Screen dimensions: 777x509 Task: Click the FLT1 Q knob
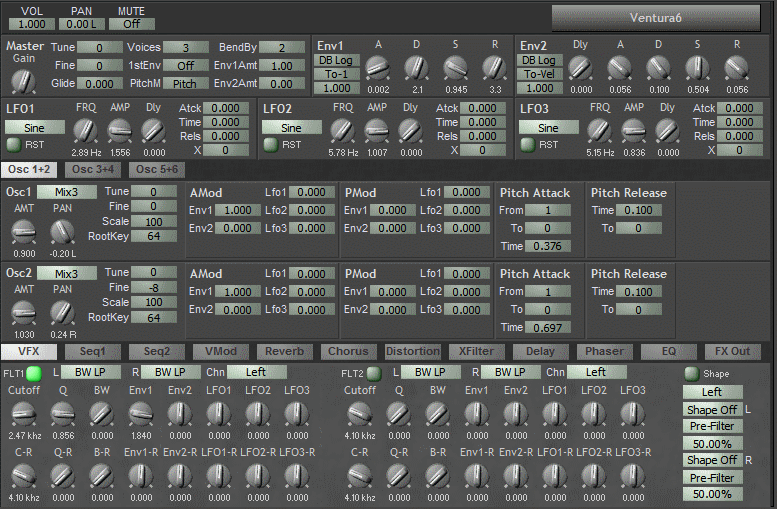(63, 414)
